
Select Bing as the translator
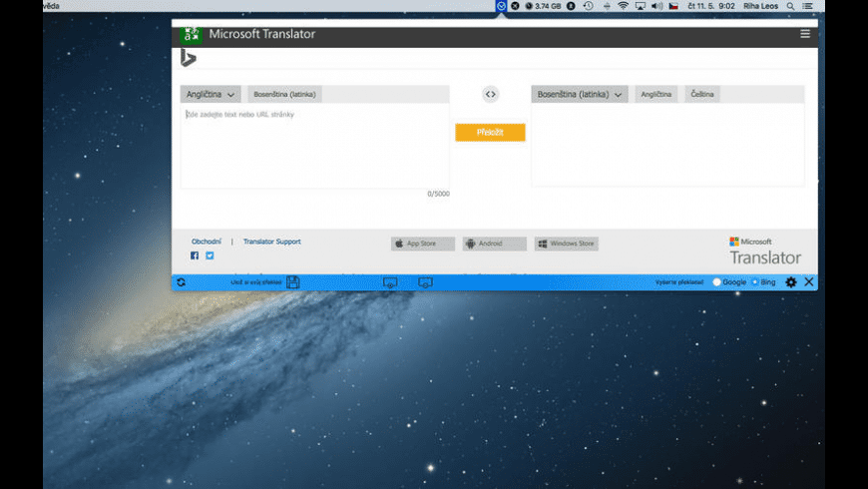pos(754,281)
